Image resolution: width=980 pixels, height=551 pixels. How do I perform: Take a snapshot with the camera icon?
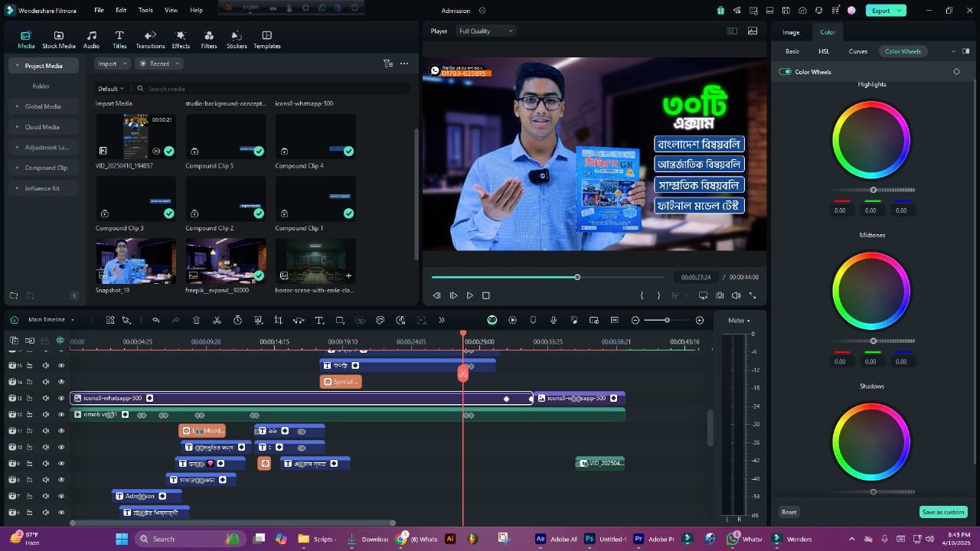pyautogui.click(x=720, y=295)
